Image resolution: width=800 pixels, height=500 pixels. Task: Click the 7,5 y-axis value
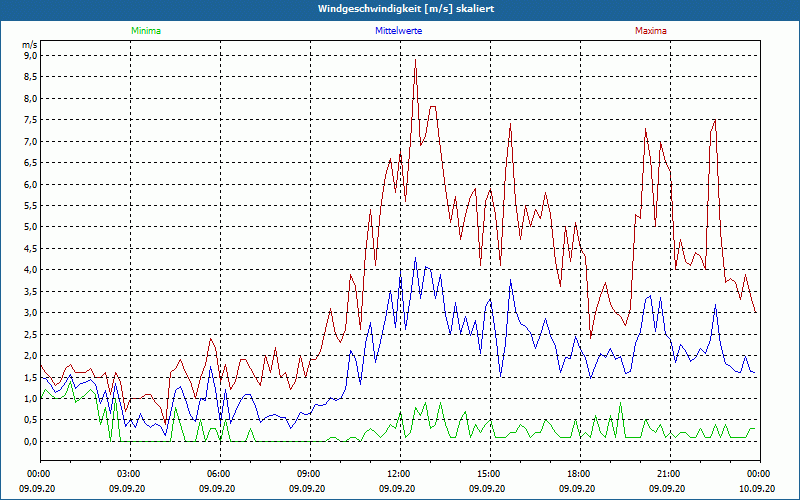point(31,119)
